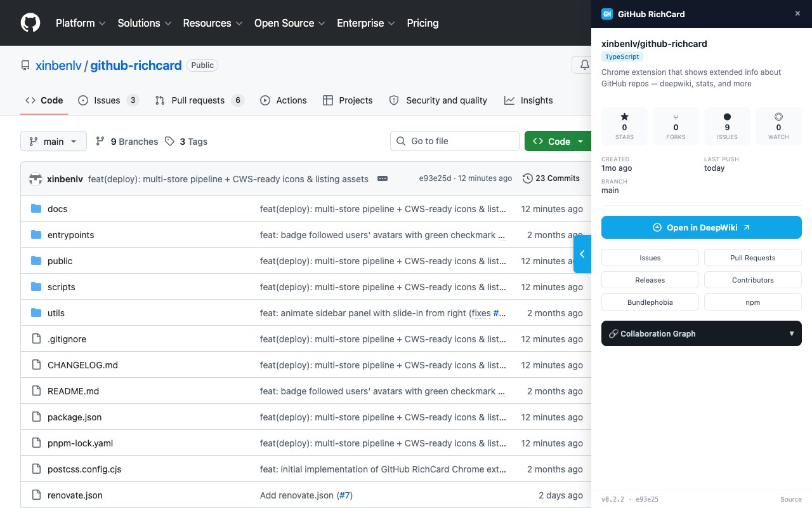Click the Releases button

(x=650, y=280)
